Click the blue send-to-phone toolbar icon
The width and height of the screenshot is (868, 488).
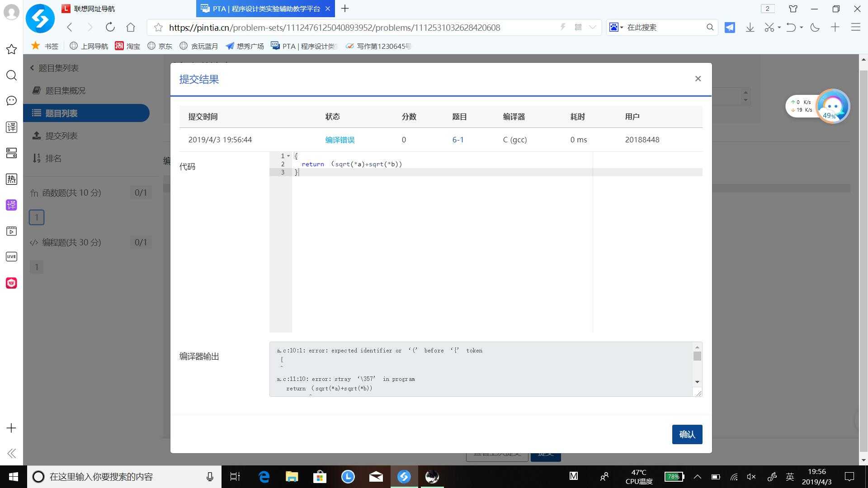[730, 28]
